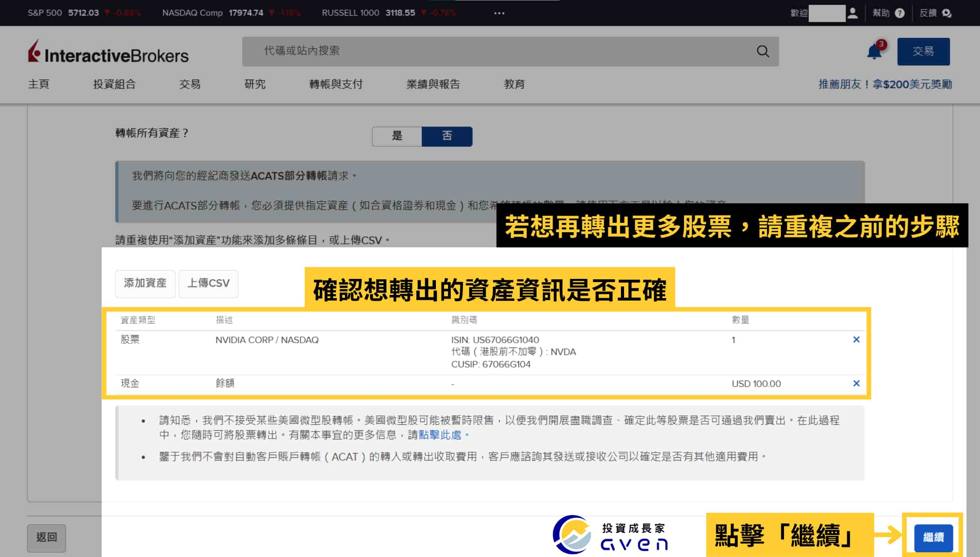980x557 pixels.
Task: Click the 返回 button
Action: coord(46,537)
